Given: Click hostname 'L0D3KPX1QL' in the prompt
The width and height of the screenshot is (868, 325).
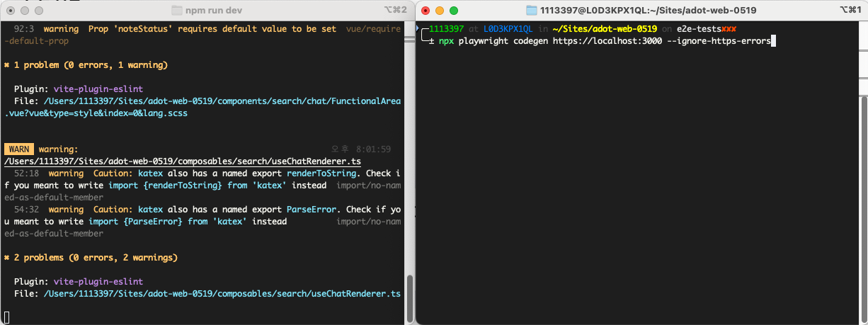Looking at the screenshot, I should click(508, 29).
